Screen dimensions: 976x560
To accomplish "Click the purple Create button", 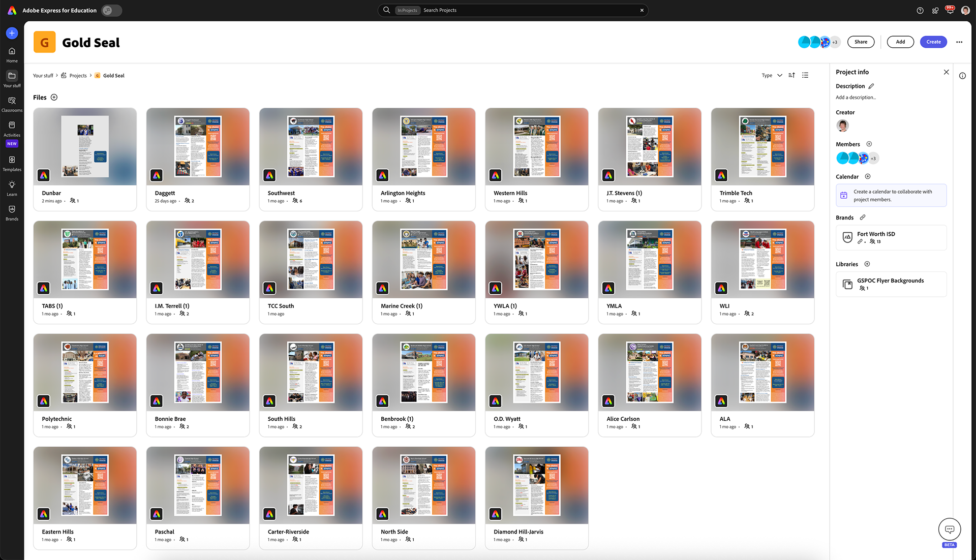I will point(933,42).
